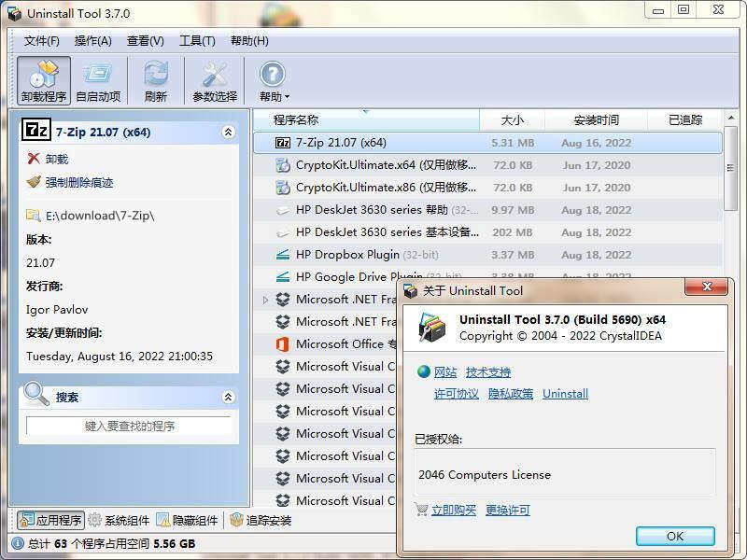Click the 刷新 refresh toolbar icon

point(156,81)
